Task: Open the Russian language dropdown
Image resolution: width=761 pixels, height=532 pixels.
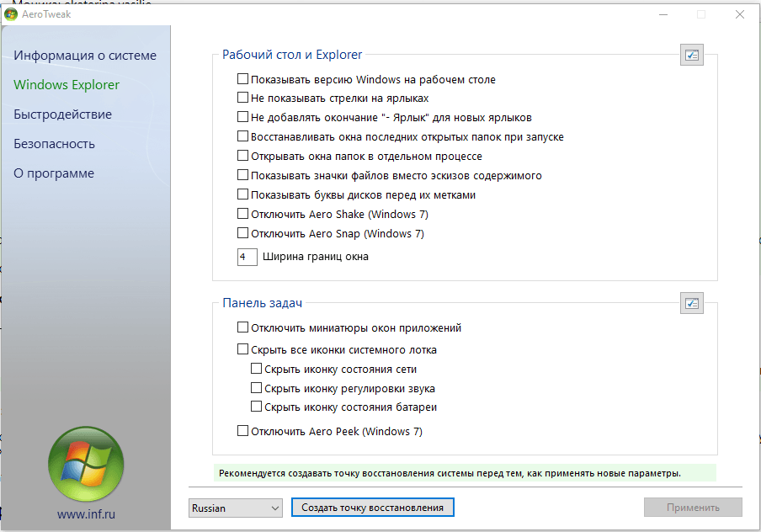Action: pyautogui.click(x=236, y=508)
